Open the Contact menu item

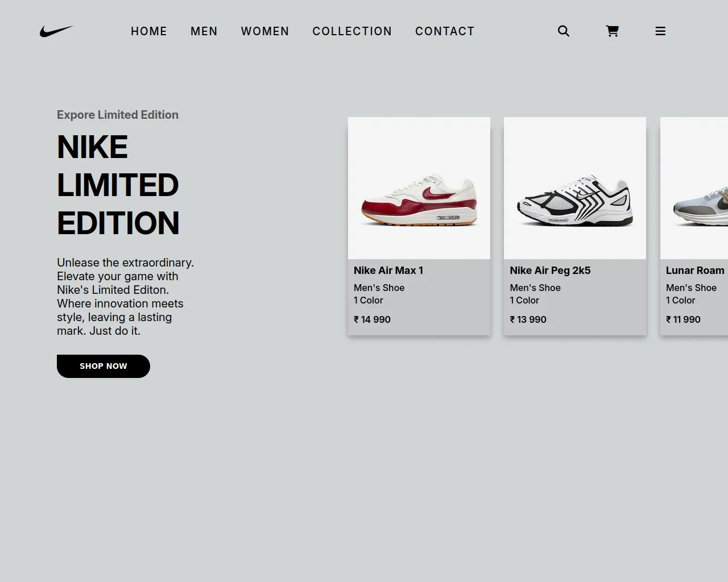coord(445,31)
